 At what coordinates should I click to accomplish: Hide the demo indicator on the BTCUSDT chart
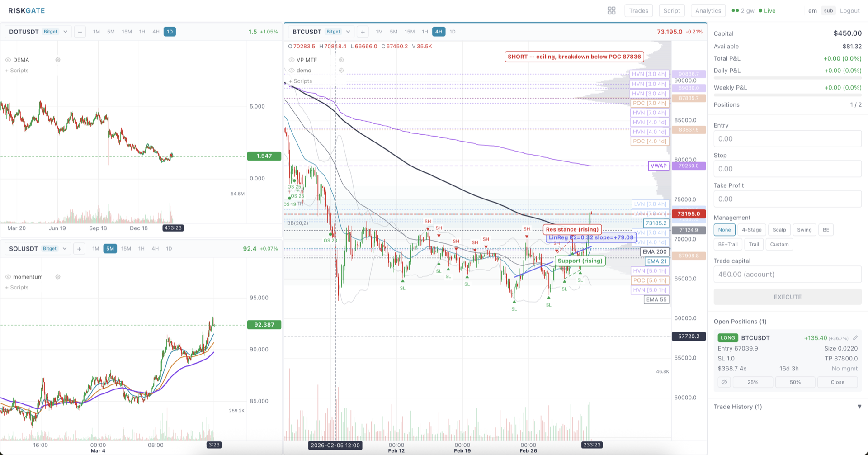(292, 71)
